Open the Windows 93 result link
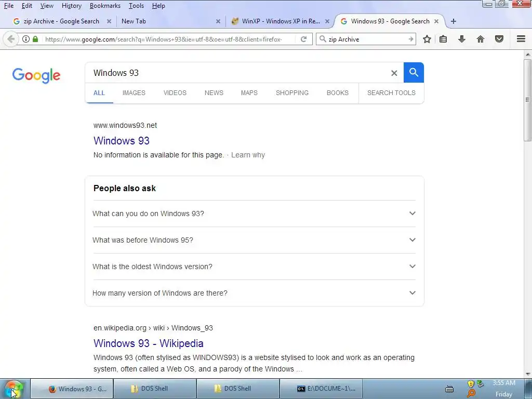 click(x=122, y=140)
